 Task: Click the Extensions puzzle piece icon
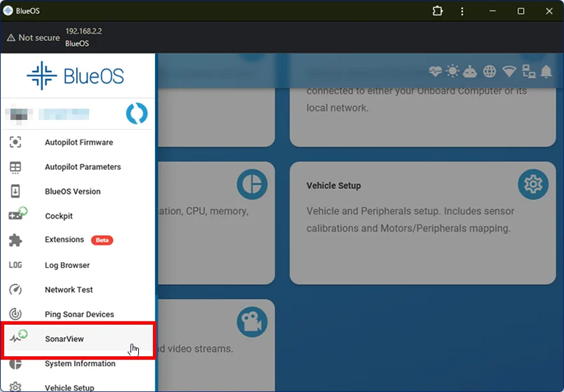tap(15, 240)
